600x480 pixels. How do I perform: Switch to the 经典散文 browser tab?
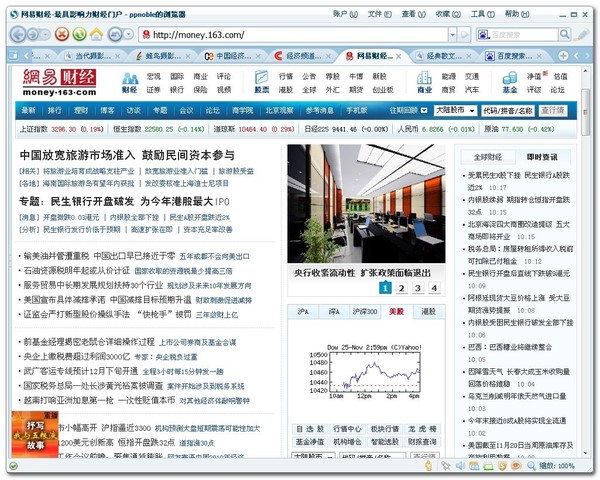442,56
